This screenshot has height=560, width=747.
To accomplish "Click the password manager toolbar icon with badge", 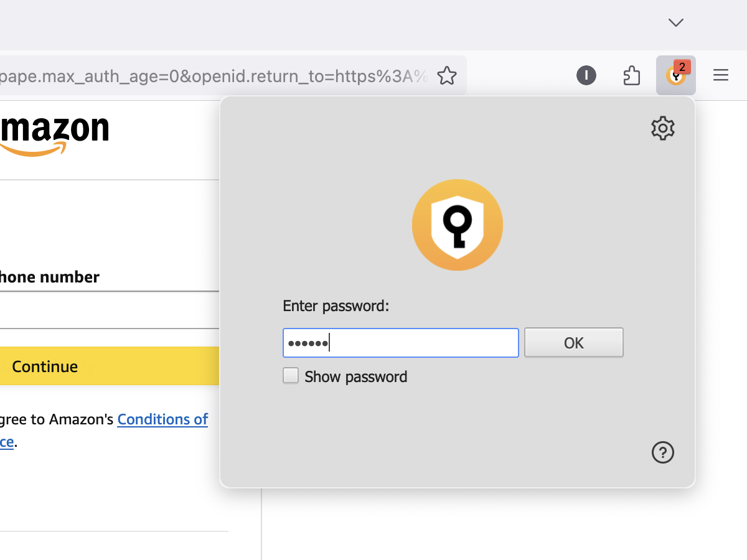I will 676,75.
